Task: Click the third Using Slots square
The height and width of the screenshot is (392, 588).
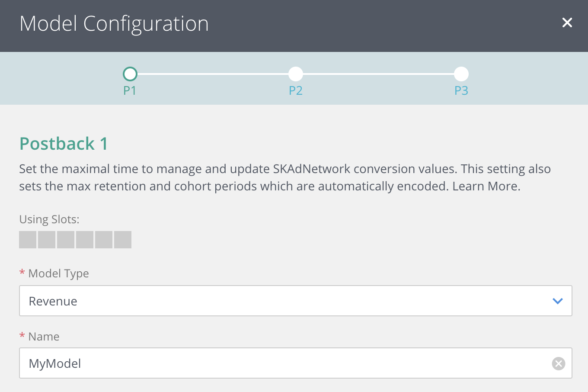Action: coord(66,239)
